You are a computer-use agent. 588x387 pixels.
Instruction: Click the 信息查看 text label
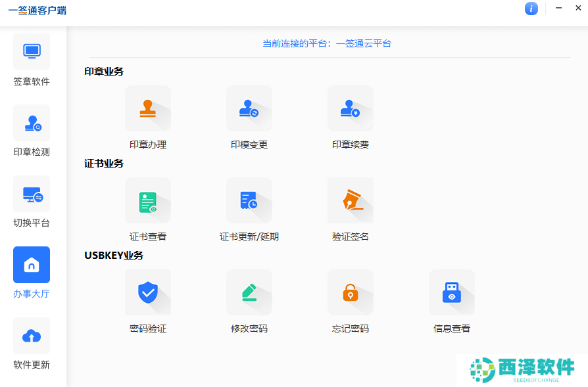click(x=451, y=329)
